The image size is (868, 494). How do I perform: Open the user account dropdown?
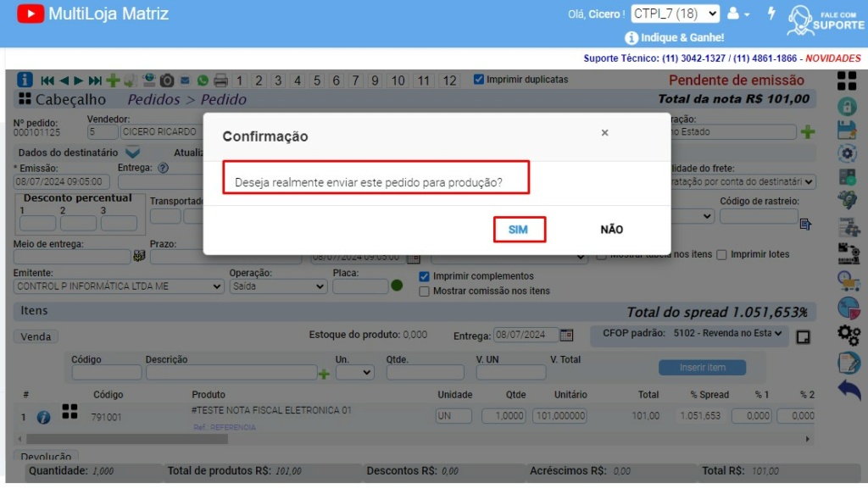pyautogui.click(x=738, y=14)
